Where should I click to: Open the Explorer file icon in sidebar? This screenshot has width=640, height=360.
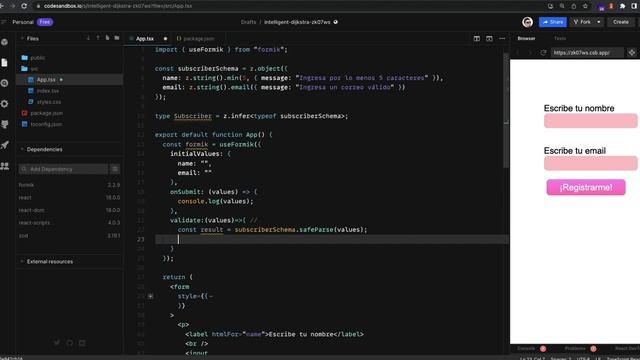pos(4,62)
